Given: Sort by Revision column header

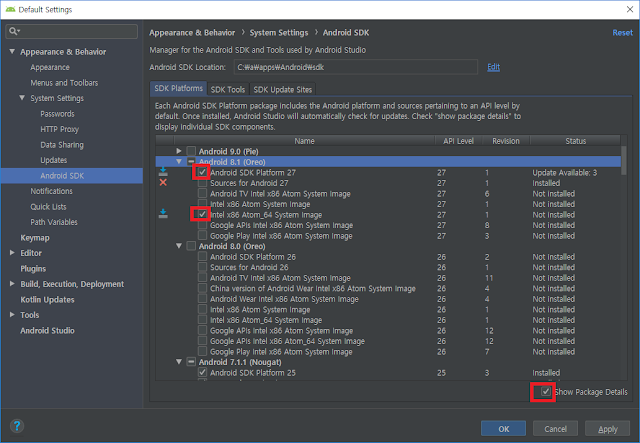Looking at the screenshot, I should click(506, 141).
